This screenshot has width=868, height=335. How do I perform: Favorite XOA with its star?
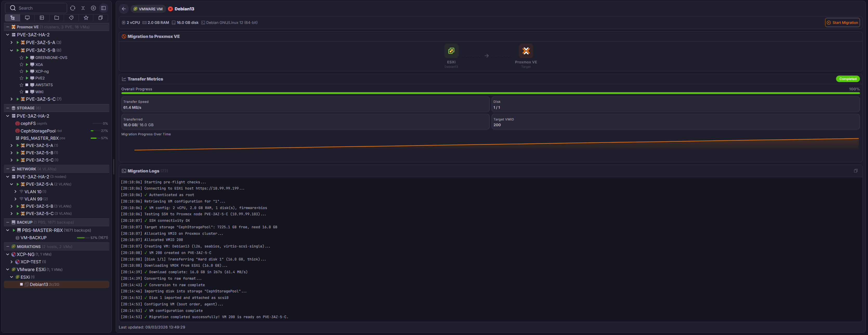click(x=21, y=65)
